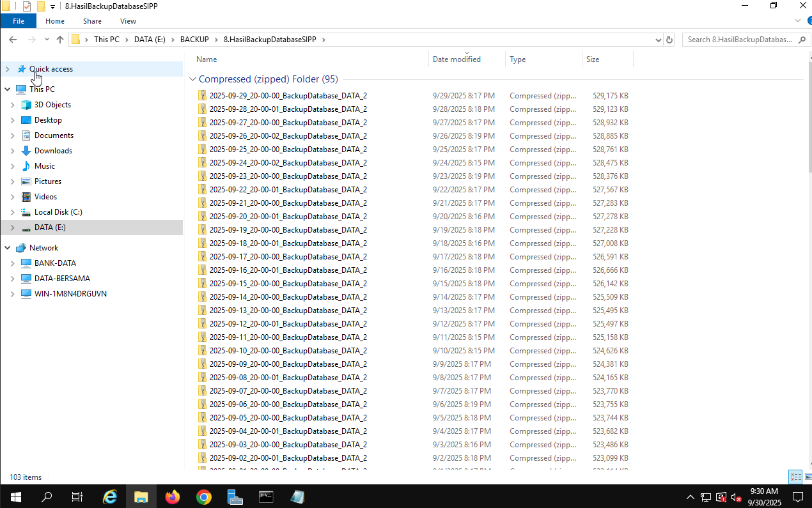The width and height of the screenshot is (812, 508).
Task: Launch Google Chrome from the taskbar
Action: (204, 496)
